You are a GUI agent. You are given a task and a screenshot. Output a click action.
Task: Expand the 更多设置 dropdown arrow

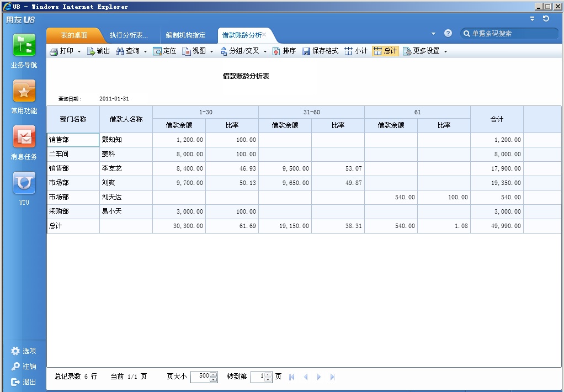click(x=446, y=51)
